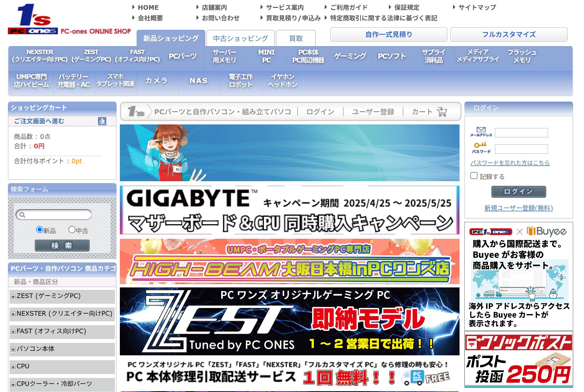Open the HIGH-BEAM 大阪日本橋 banner

coord(290,261)
